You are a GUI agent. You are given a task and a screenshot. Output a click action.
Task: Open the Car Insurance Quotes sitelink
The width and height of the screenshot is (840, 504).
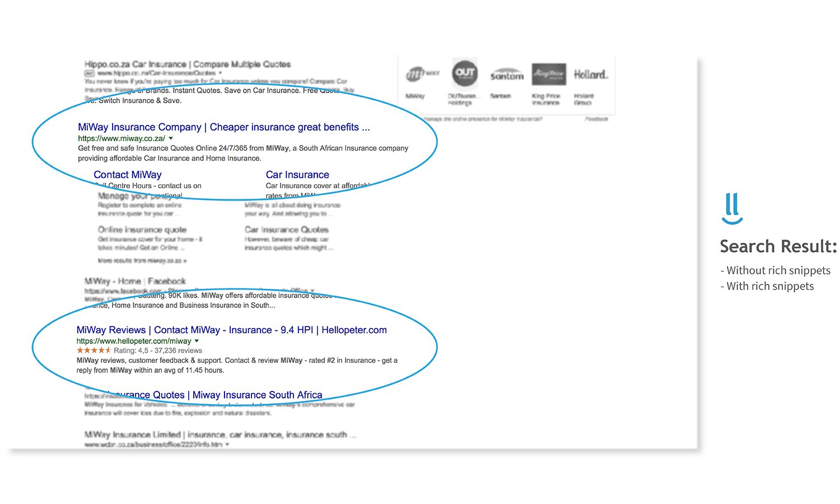(287, 230)
